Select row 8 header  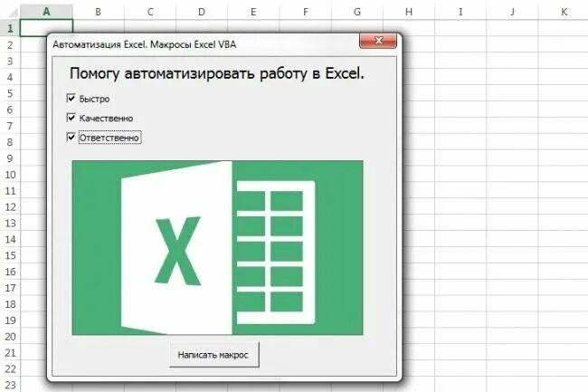click(x=10, y=142)
